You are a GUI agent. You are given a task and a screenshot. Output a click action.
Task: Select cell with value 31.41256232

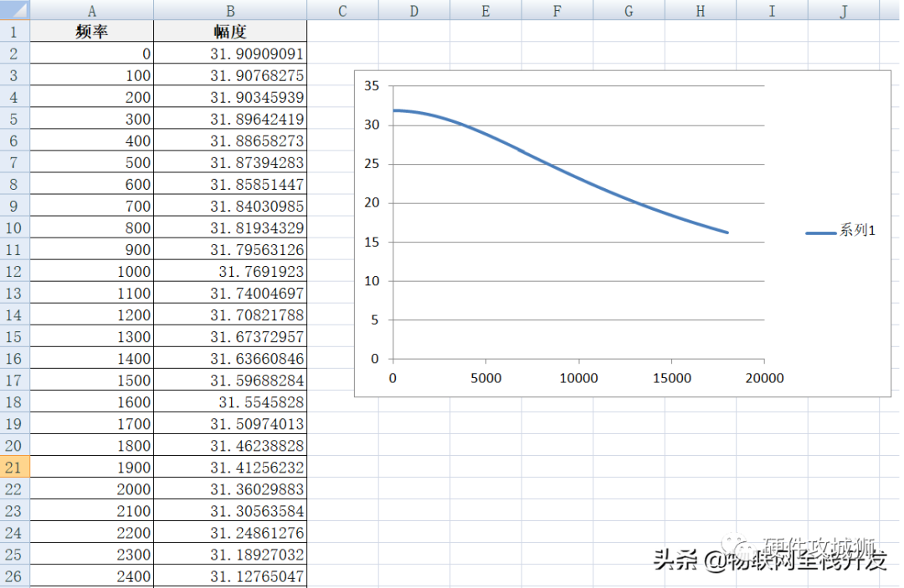(x=230, y=467)
